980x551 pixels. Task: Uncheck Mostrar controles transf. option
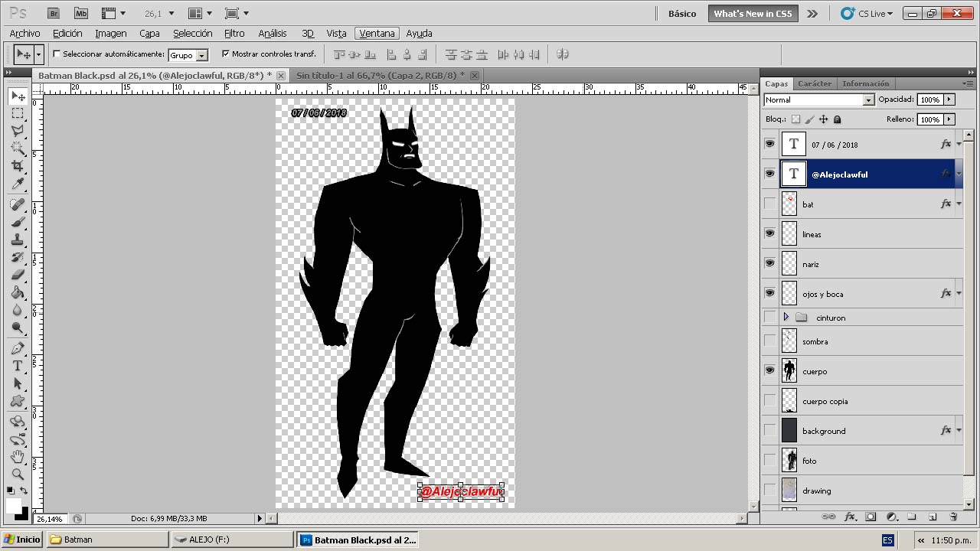coord(225,54)
